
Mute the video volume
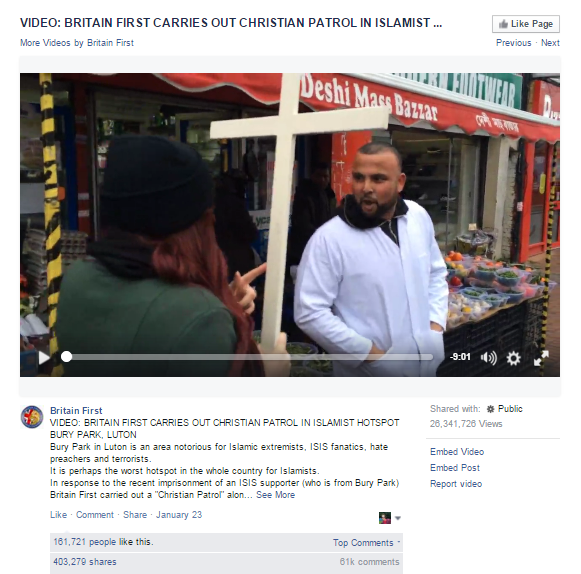[488, 357]
